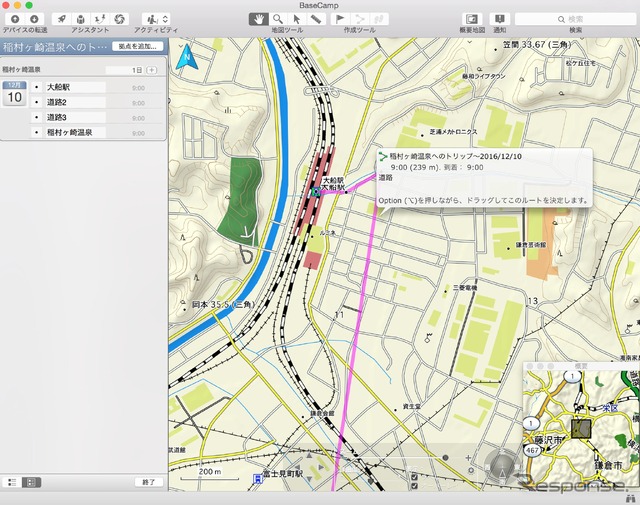Screen dimensions: 640x505
Task: Select the flag waypoint creation tool
Action: coord(340,19)
